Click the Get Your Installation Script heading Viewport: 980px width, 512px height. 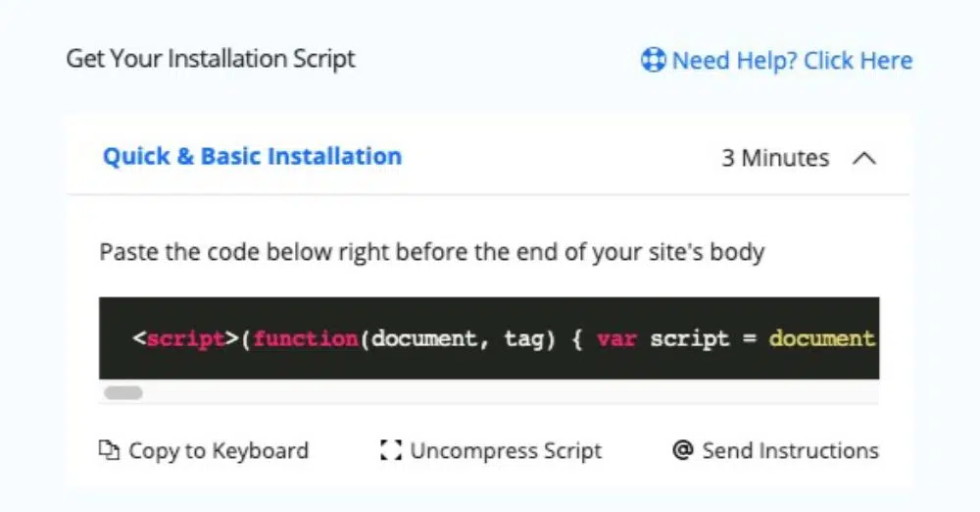pyautogui.click(x=211, y=59)
